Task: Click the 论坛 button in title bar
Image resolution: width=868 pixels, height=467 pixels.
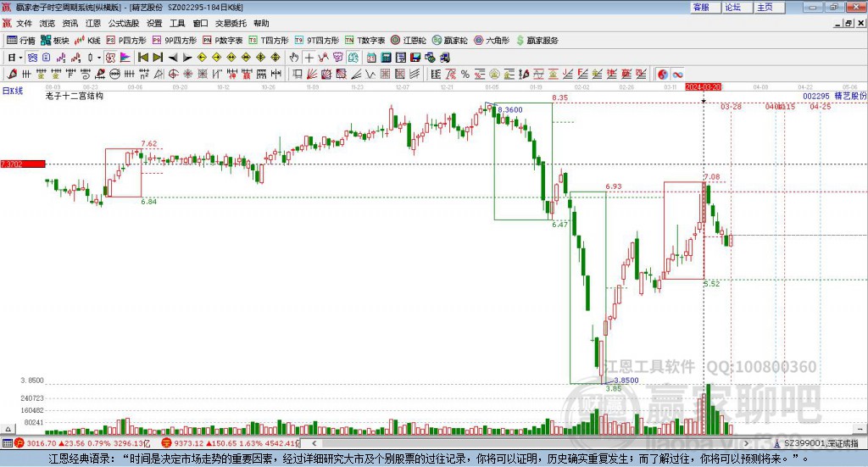Action: 736,7
